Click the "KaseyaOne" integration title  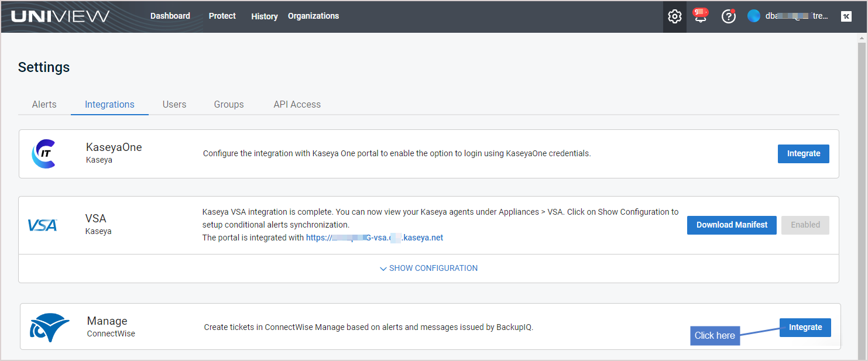coord(114,147)
